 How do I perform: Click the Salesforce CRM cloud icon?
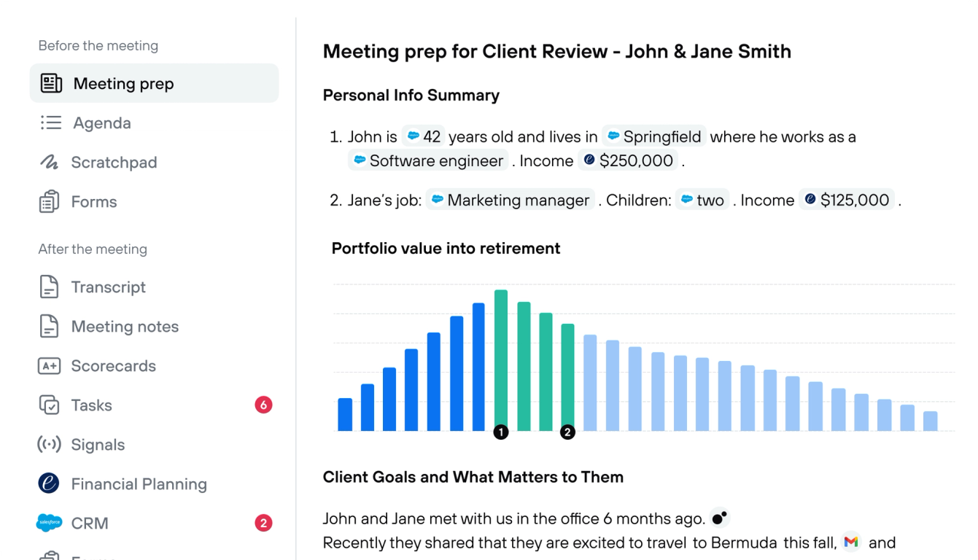(x=49, y=523)
